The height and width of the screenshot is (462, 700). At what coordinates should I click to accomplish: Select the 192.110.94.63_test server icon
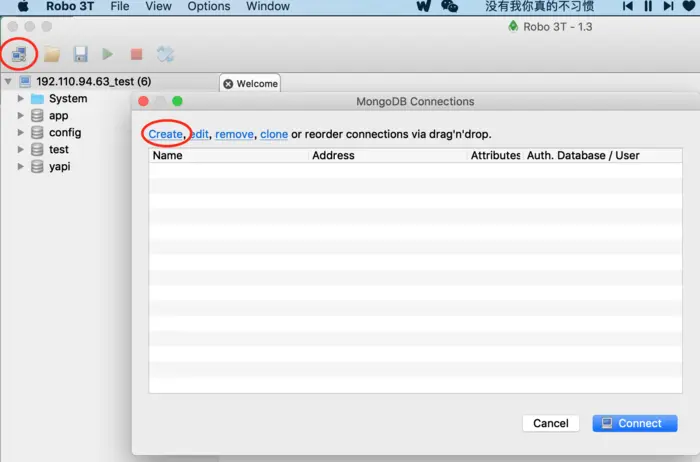click(25, 82)
